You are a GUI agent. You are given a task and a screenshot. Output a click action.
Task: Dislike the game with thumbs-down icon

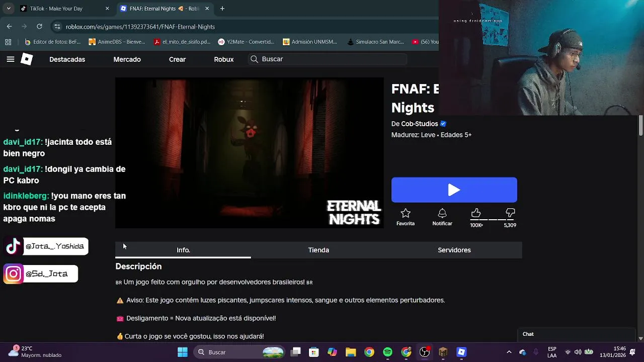click(510, 213)
